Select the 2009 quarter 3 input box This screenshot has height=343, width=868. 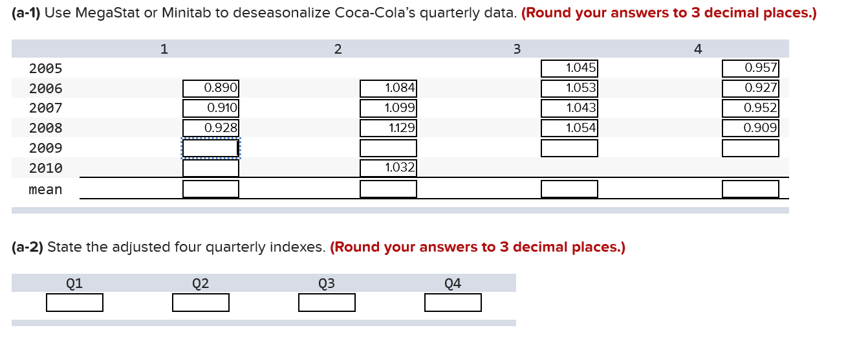(x=569, y=148)
